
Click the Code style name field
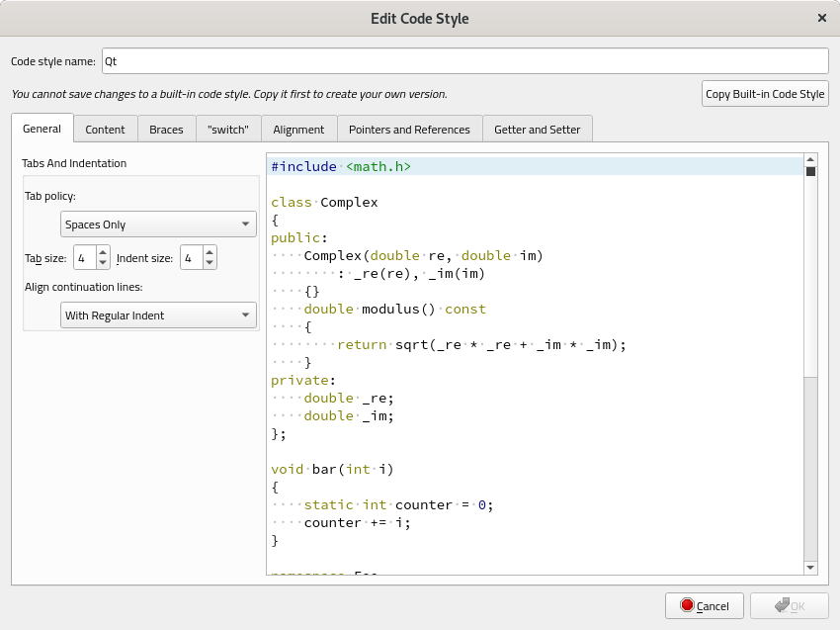(463, 61)
